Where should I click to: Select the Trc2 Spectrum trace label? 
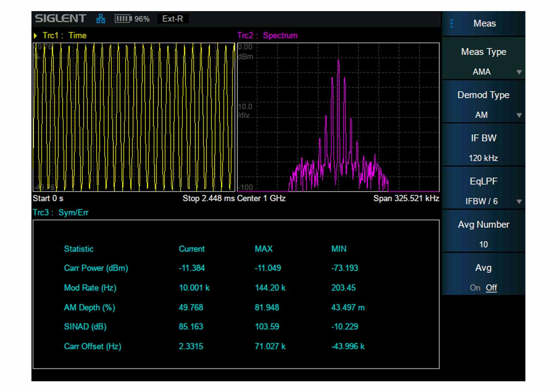[x=267, y=36]
